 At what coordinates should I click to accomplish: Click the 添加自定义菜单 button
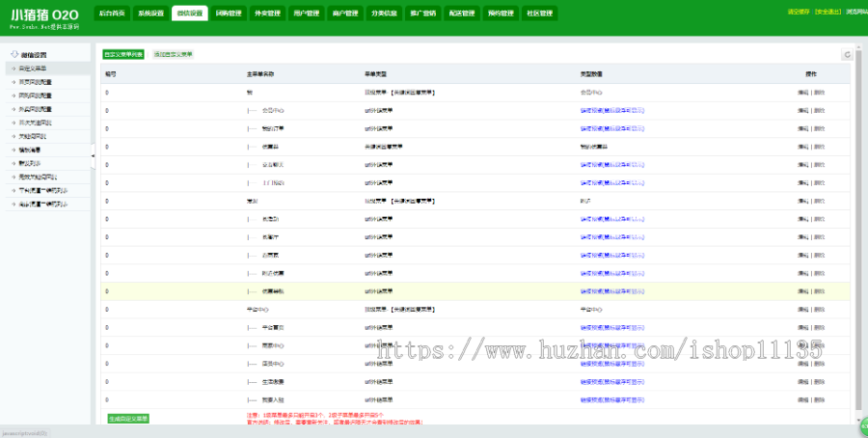174,54
